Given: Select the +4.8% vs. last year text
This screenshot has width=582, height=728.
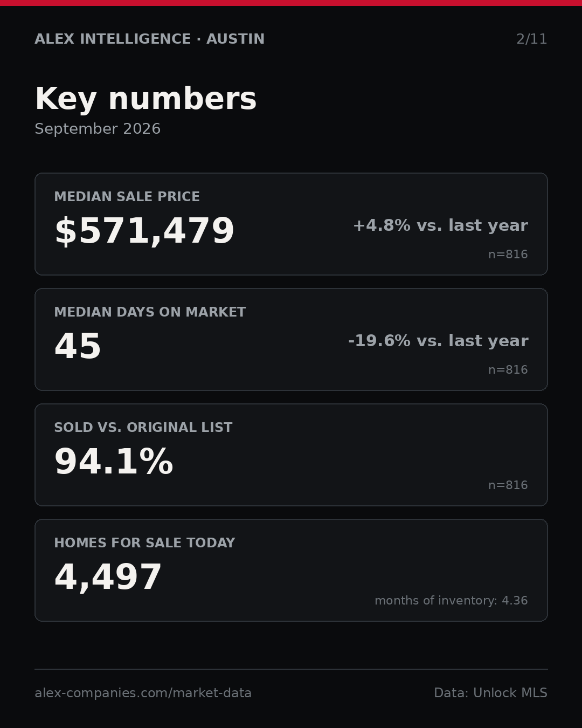Looking at the screenshot, I should tap(440, 225).
